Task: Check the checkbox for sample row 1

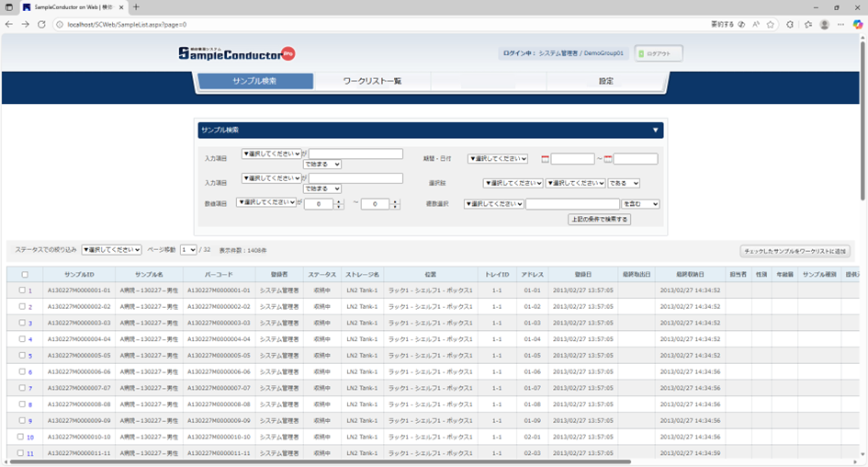Action: pyautogui.click(x=22, y=290)
